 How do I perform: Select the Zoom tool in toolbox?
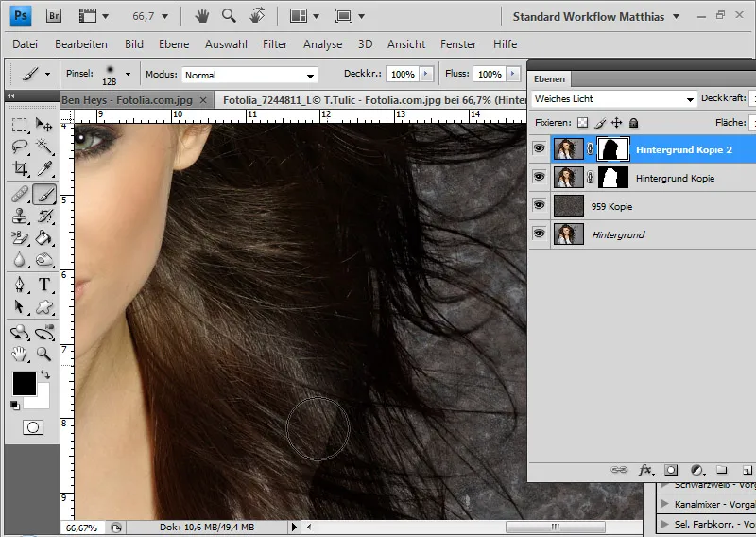coord(43,355)
